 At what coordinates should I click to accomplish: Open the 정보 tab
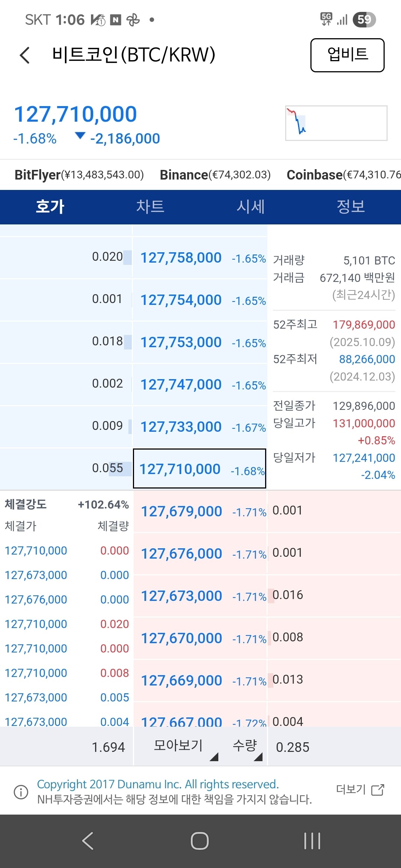pos(351,207)
